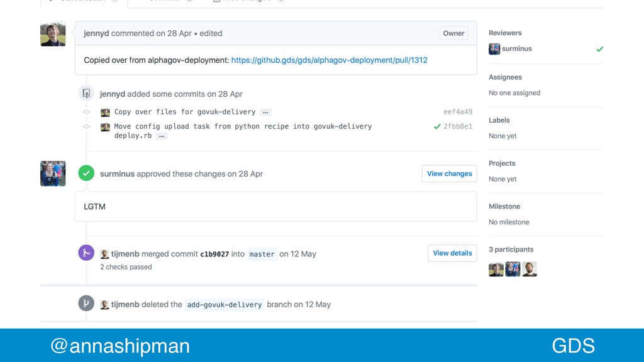This screenshot has height=362, width=644.
Task: Click third participant avatar
Action: click(x=530, y=269)
